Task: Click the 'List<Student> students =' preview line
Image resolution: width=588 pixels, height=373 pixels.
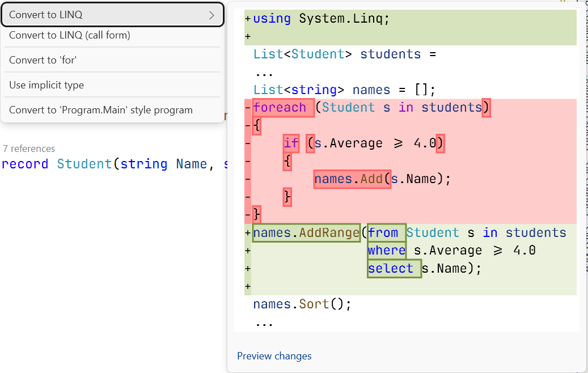Action: click(345, 54)
